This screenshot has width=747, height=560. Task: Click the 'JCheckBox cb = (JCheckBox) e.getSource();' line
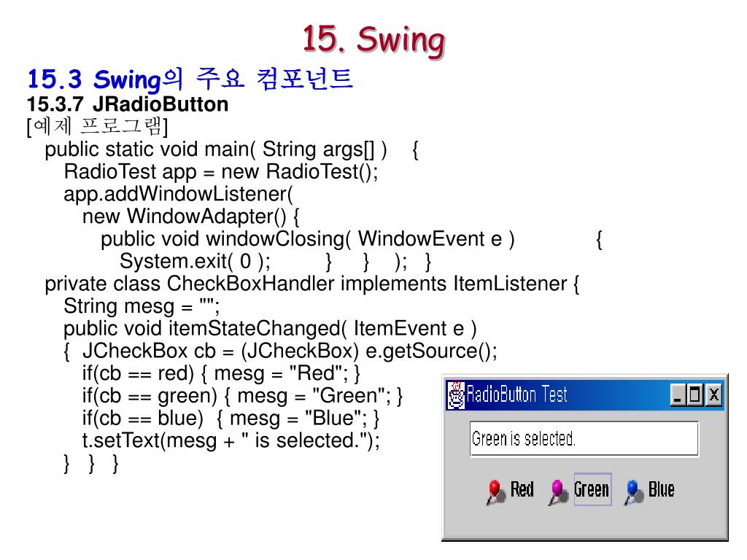coord(281,351)
